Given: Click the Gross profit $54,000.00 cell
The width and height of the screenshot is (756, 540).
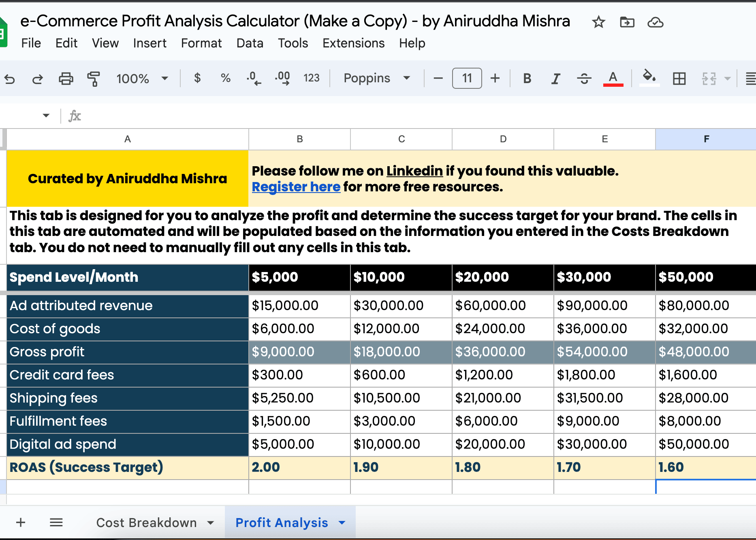Looking at the screenshot, I should pyautogui.click(x=605, y=352).
